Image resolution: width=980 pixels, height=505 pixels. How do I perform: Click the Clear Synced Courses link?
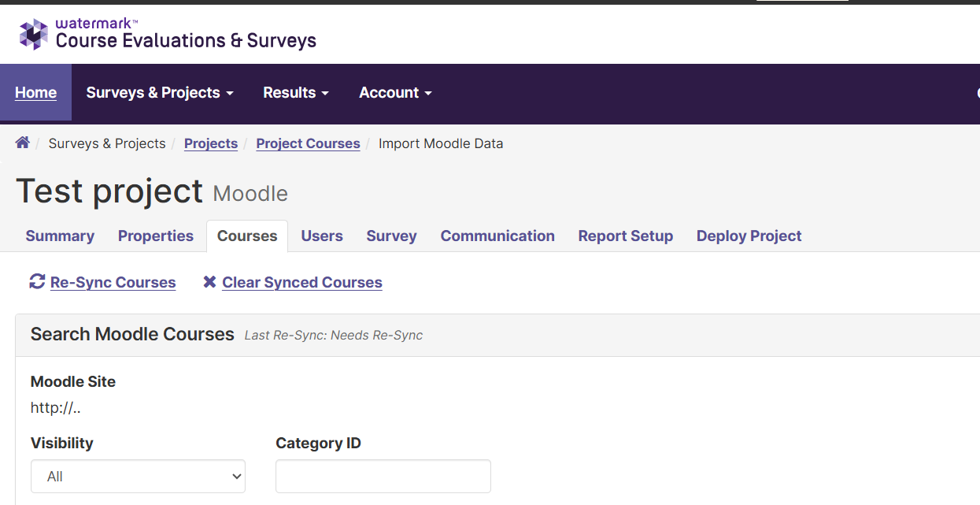pos(302,282)
